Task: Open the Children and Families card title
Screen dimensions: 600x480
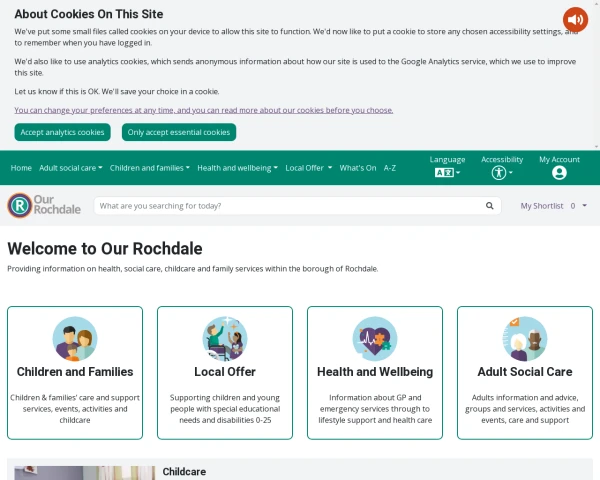Action: [75, 372]
